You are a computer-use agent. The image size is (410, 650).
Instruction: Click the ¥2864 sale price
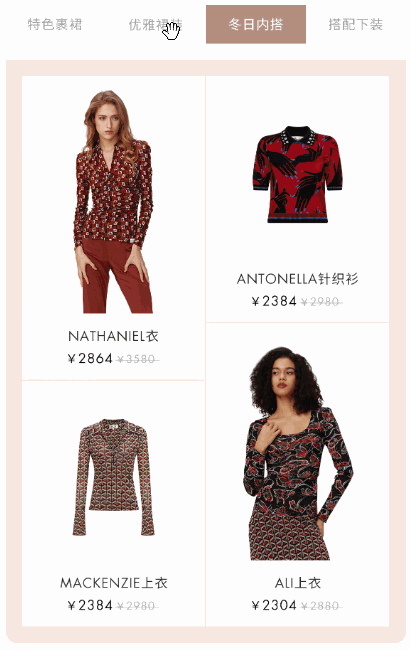tap(90, 359)
